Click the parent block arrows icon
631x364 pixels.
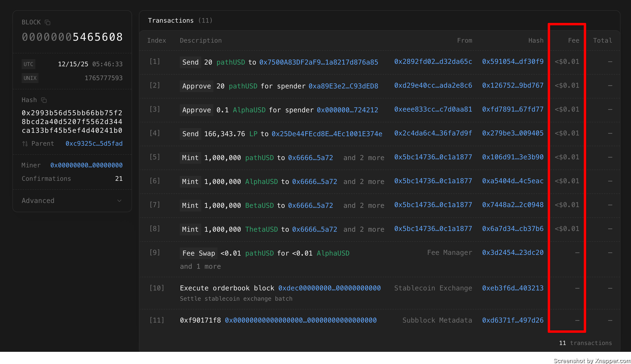click(x=25, y=144)
